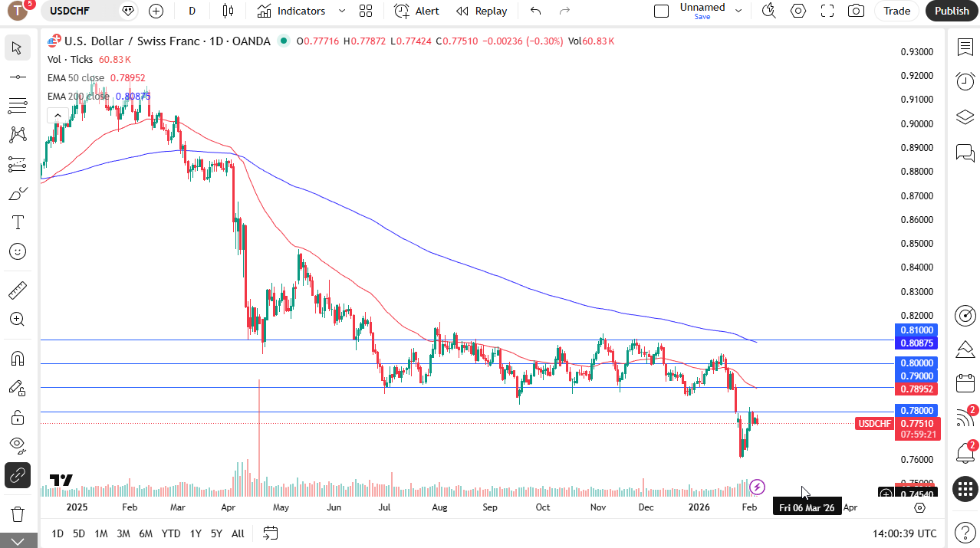Select the ruler measure tool
980x548 pixels.
(x=17, y=290)
